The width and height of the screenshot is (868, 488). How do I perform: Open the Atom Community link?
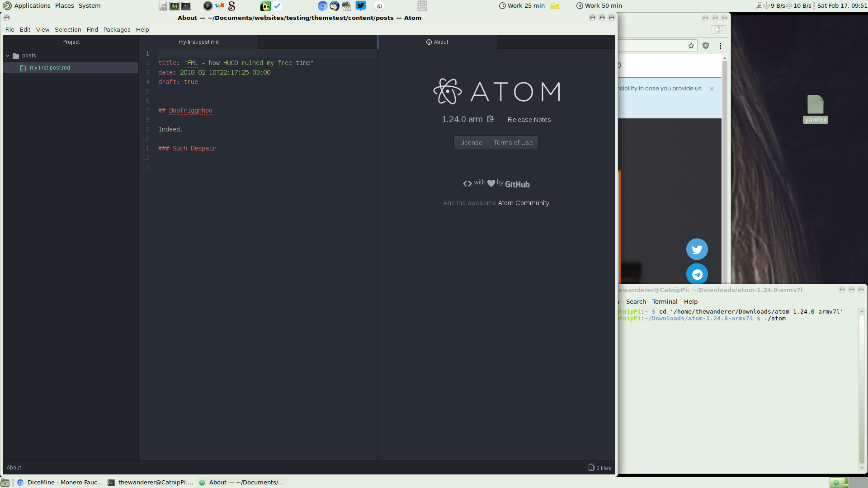(524, 203)
